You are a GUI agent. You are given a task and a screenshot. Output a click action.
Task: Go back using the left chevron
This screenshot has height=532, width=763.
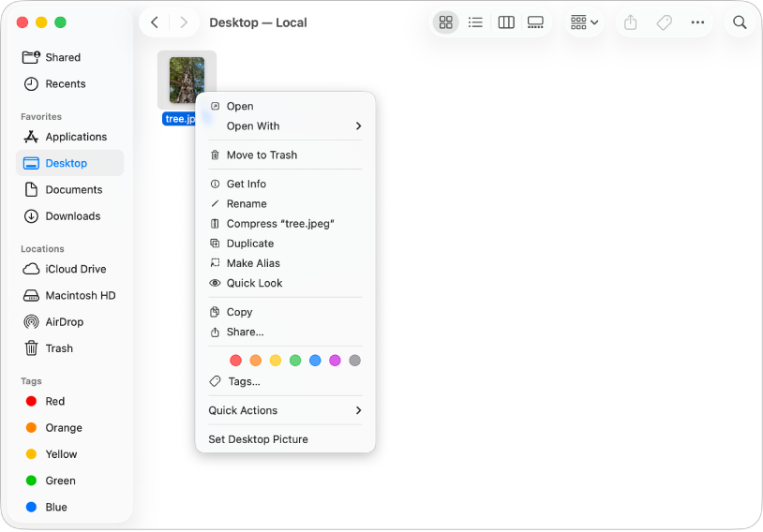pyautogui.click(x=155, y=22)
